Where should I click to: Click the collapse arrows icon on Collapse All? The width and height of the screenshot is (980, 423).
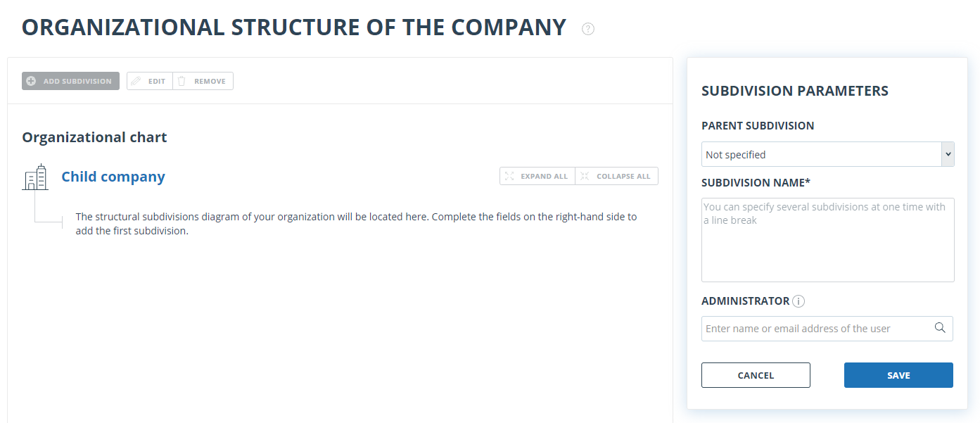tap(585, 176)
